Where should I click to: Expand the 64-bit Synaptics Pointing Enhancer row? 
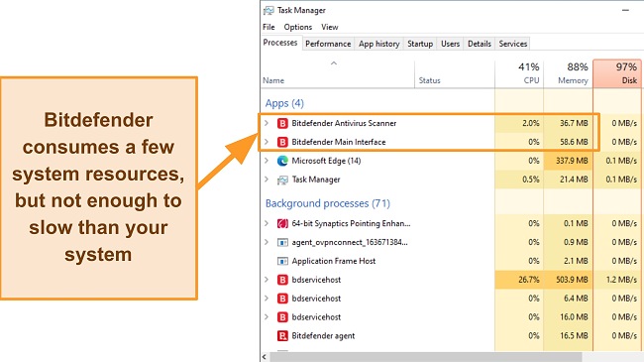pyautogui.click(x=267, y=223)
